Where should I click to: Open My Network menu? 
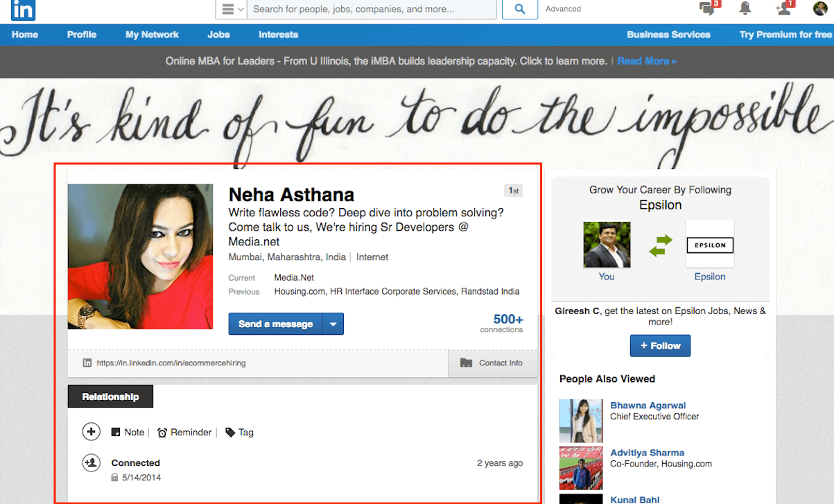[x=152, y=35]
